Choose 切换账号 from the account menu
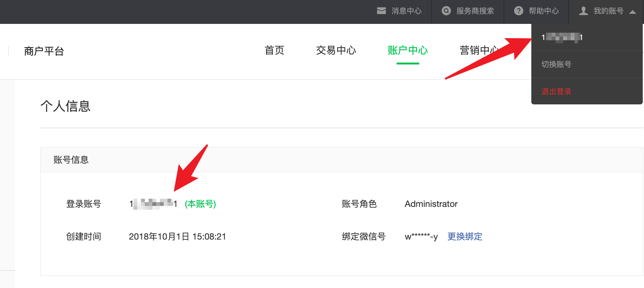 (556, 64)
